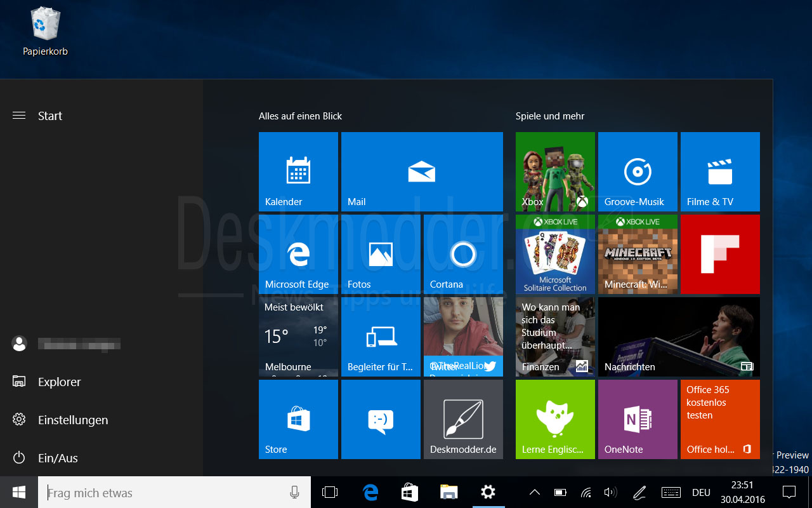Click the Spiele und mehr heading
This screenshot has height=508, width=812.
(x=550, y=116)
